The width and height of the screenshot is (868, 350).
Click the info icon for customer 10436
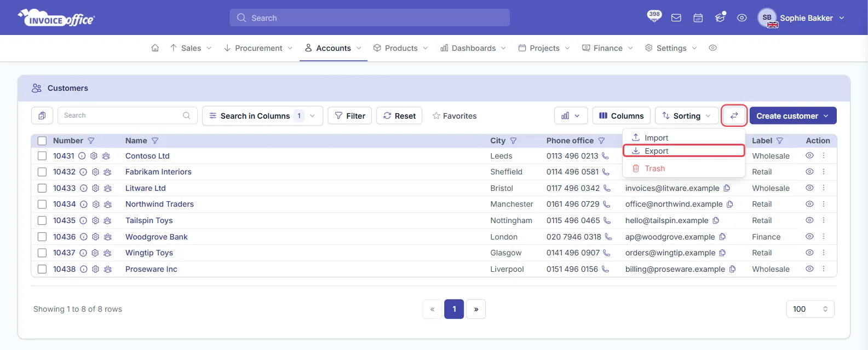[x=83, y=237]
